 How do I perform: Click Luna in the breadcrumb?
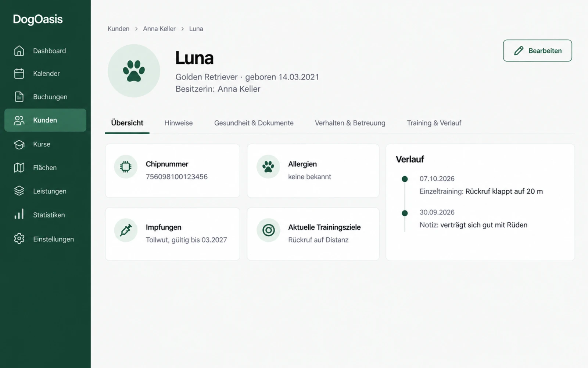(x=196, y=29)
